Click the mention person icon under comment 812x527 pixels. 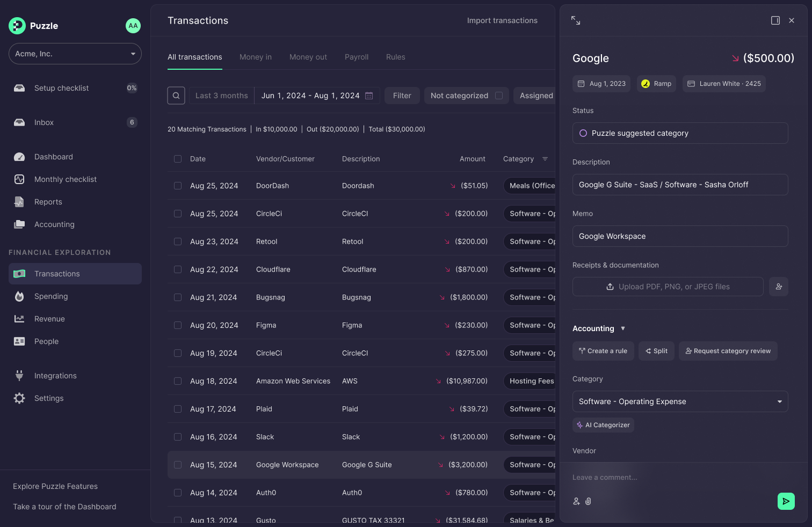pyautogui.click(x=576, y=501)
